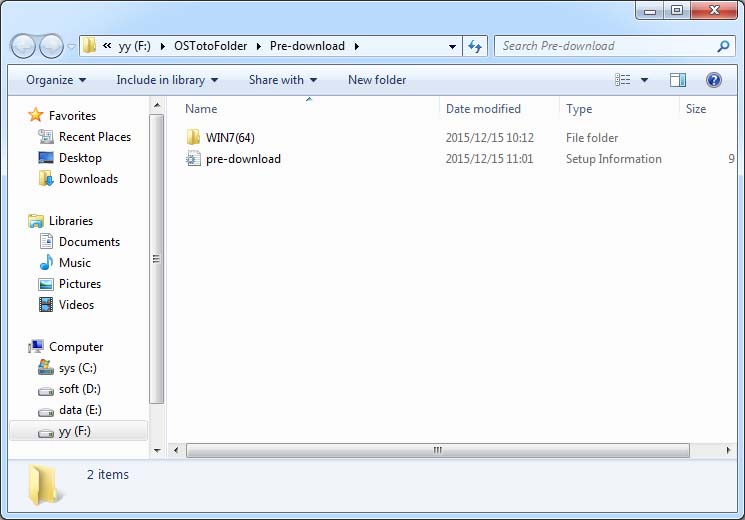Click navigation pane scroll down arrow
The height and width of the screenshot is (520, 745).
pos(157,450)
